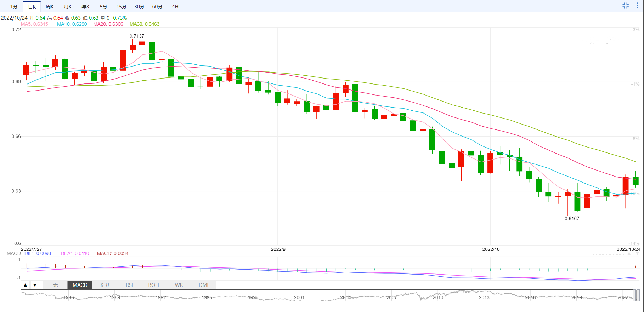This screenshot has width=644, height=312.
Task: Click the MA5: 0.6315 legend label
Action: point(34,24)
